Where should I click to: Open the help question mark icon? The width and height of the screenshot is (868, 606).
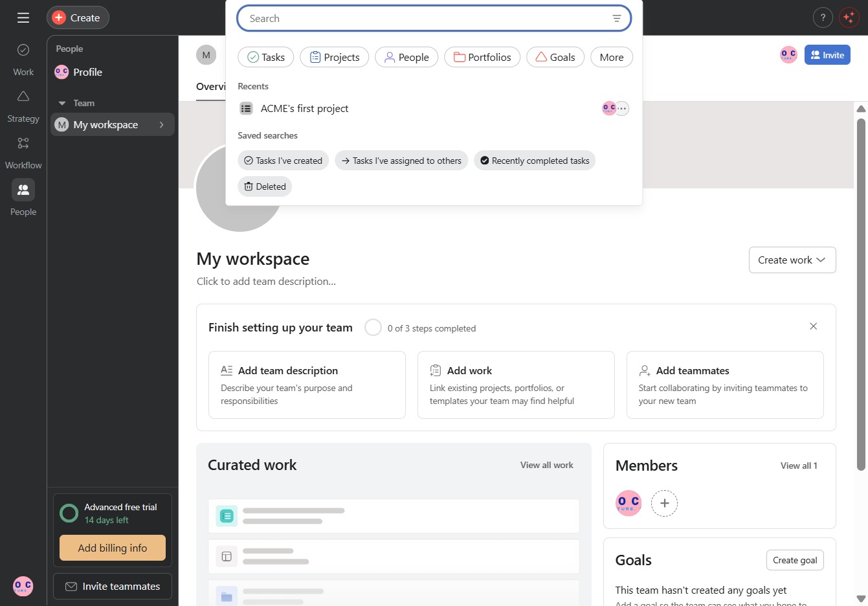click(823, 17)
